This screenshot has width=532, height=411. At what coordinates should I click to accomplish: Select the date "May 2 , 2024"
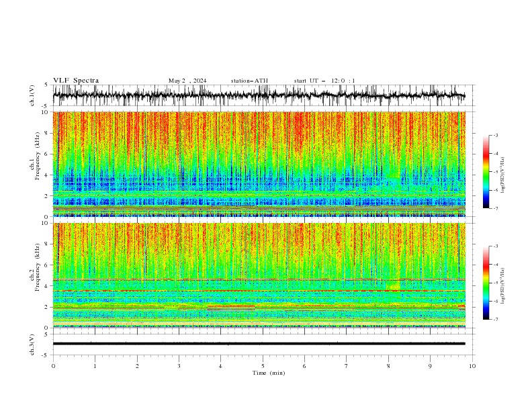click(187, 81)
